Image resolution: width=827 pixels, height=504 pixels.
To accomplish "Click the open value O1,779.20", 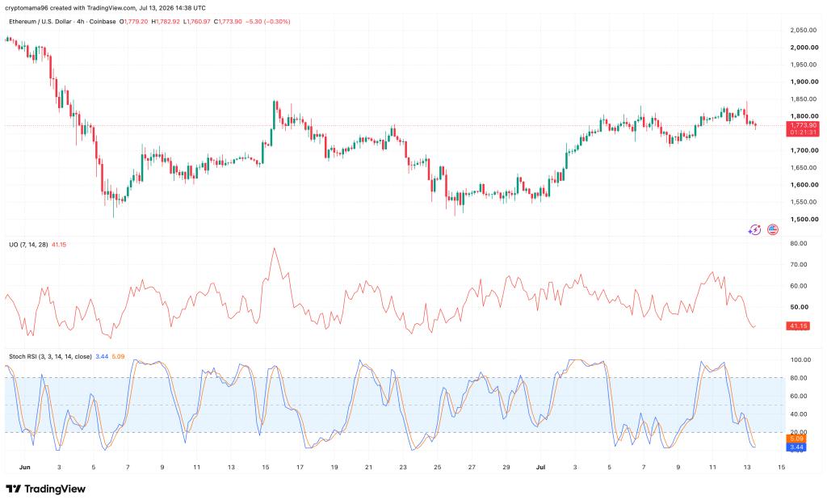I will 134,22.
